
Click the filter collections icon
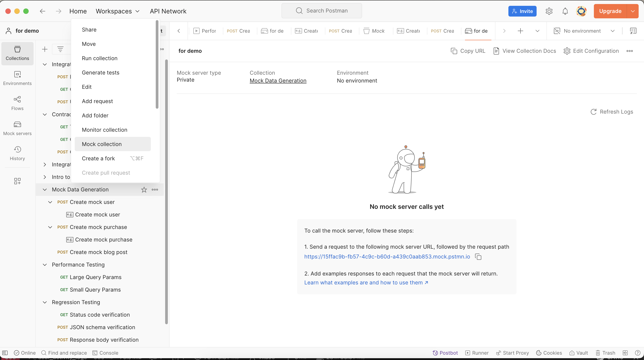coord(60,49)
